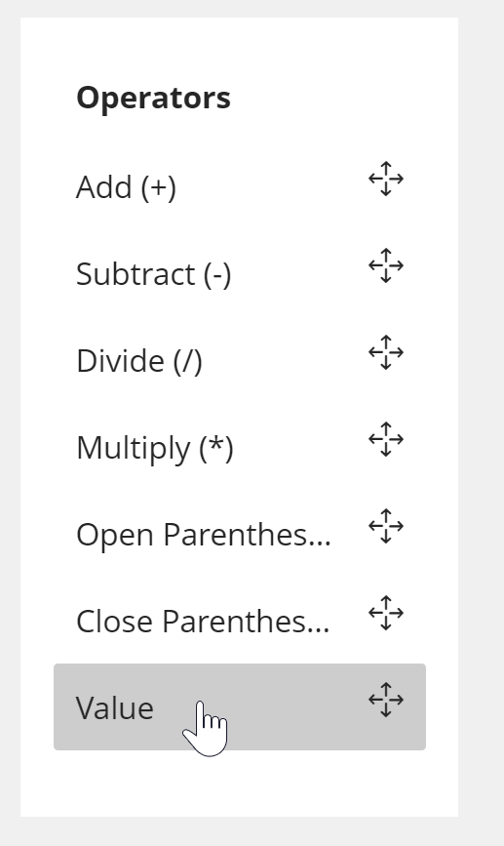Click the move handle icon for Add (+)
Screen dimensions: 504x846
point(386,179)
